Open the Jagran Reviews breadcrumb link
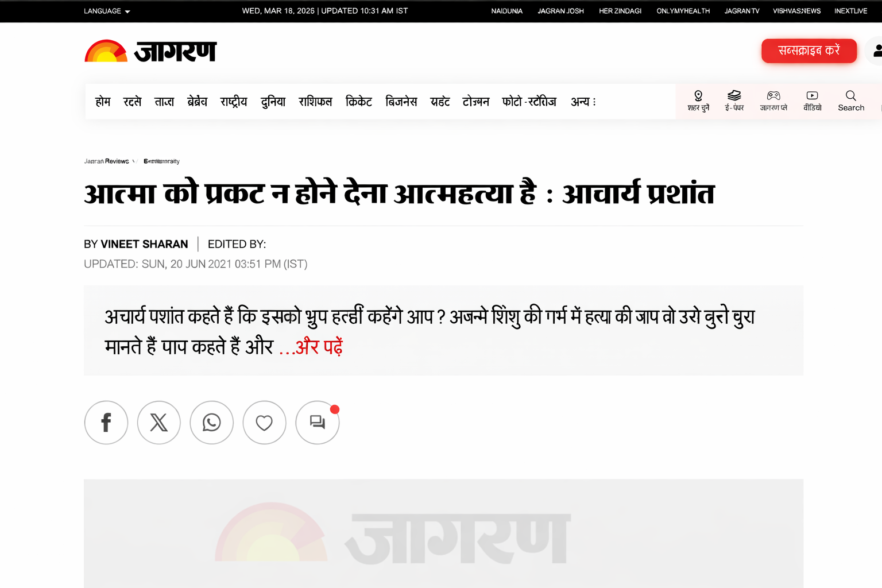Image resolution: width=882 pixels, height=588 pixels. (106, 161)
